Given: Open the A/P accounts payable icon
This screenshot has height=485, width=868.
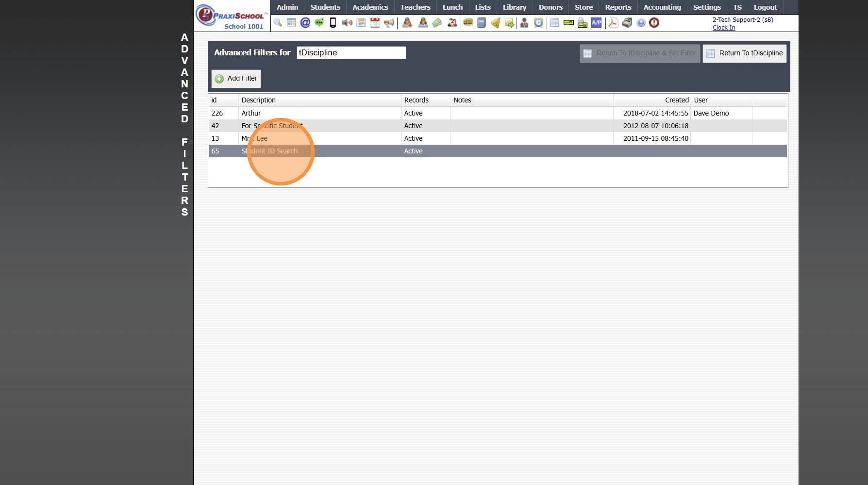Looking at the screenshot, I should 596,23.
